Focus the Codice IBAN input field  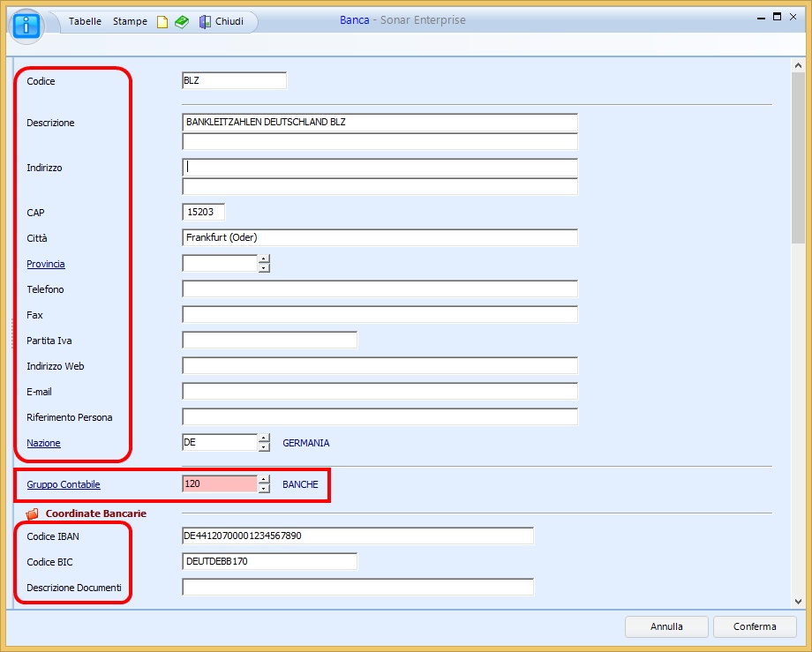(x=357, y=536)
